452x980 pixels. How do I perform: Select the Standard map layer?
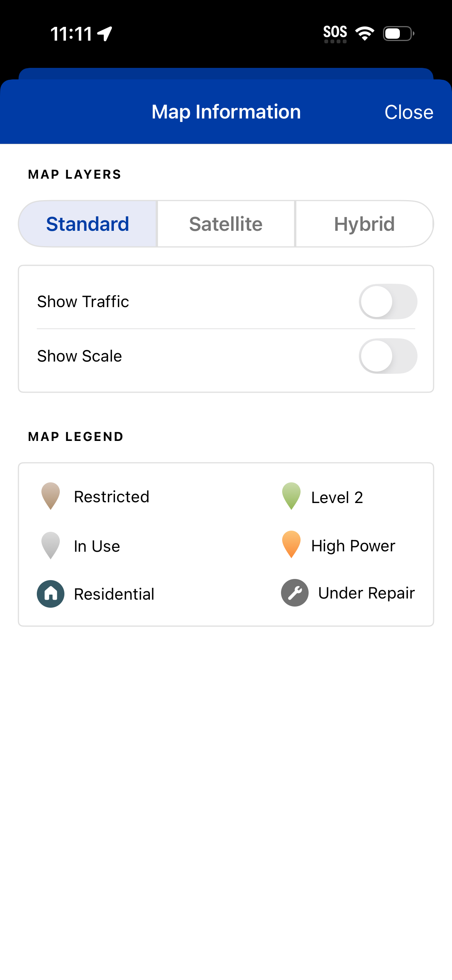pos(88,224)
